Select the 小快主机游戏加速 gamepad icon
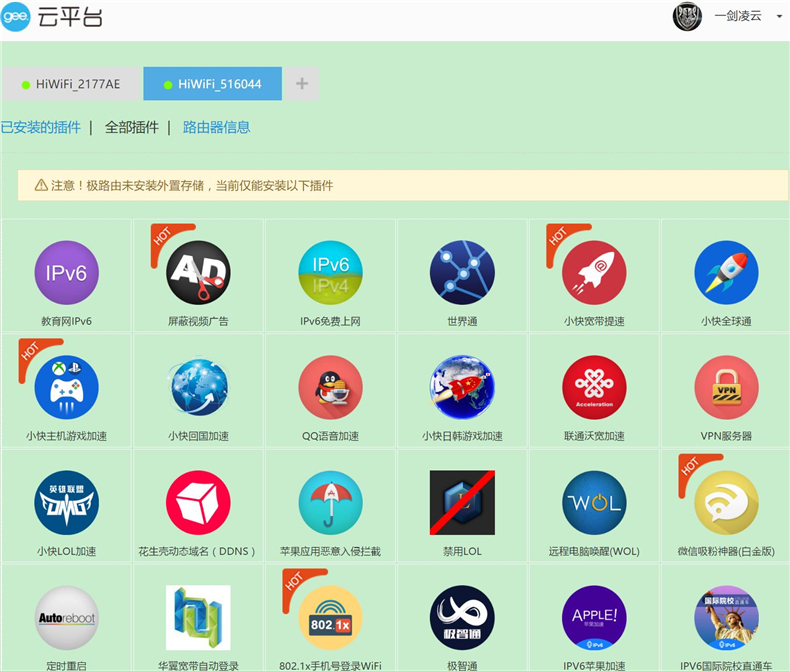 click(x=67, y=387)
